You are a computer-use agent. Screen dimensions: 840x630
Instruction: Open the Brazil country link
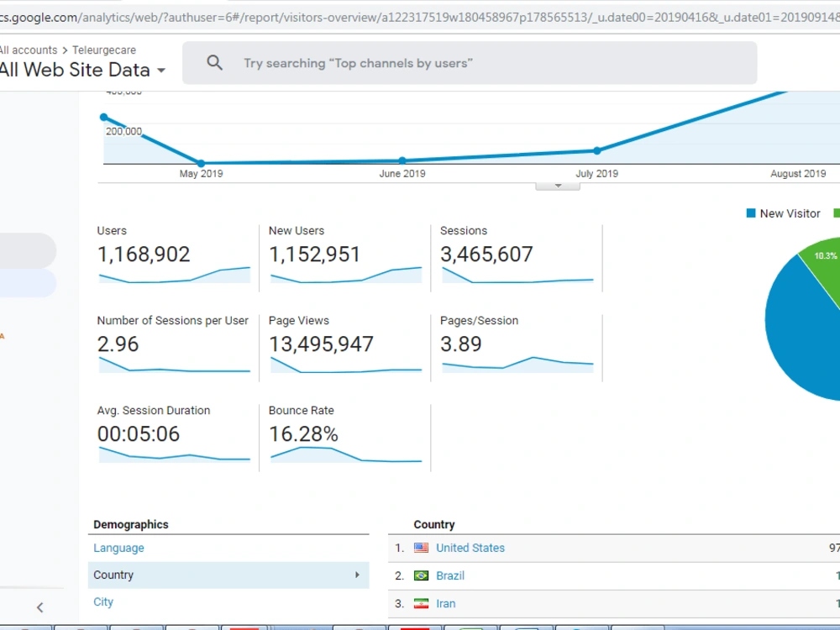[450, 575]
